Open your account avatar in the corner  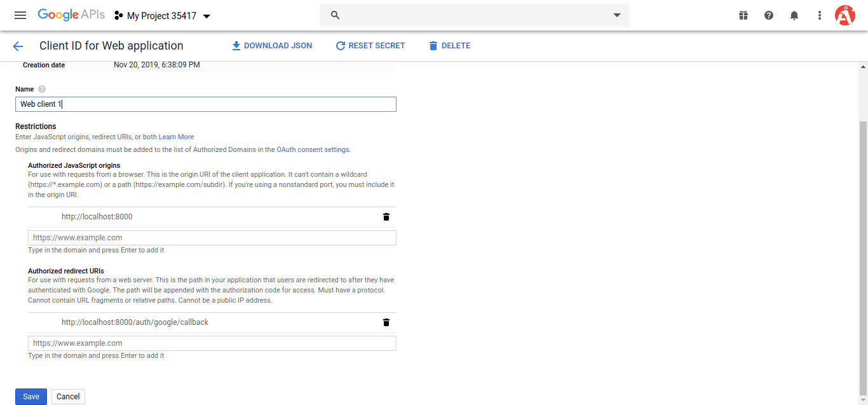click(x=845, y=15)
